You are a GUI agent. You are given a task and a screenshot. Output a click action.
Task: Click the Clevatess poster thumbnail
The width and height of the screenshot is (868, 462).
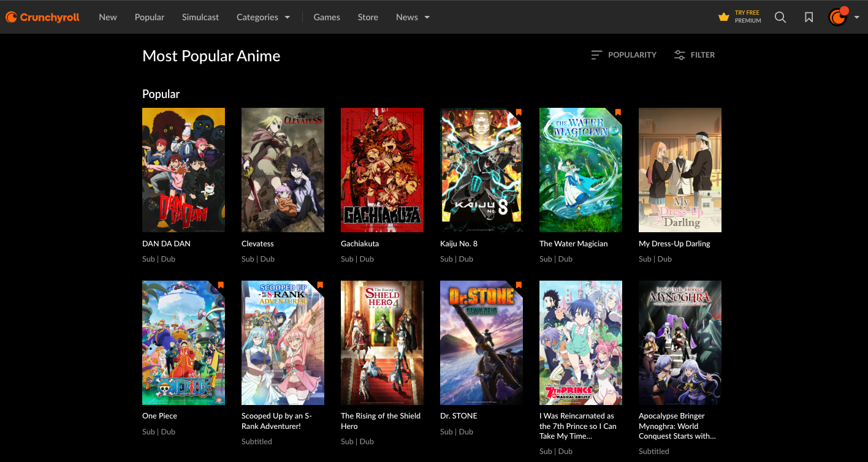283,170
